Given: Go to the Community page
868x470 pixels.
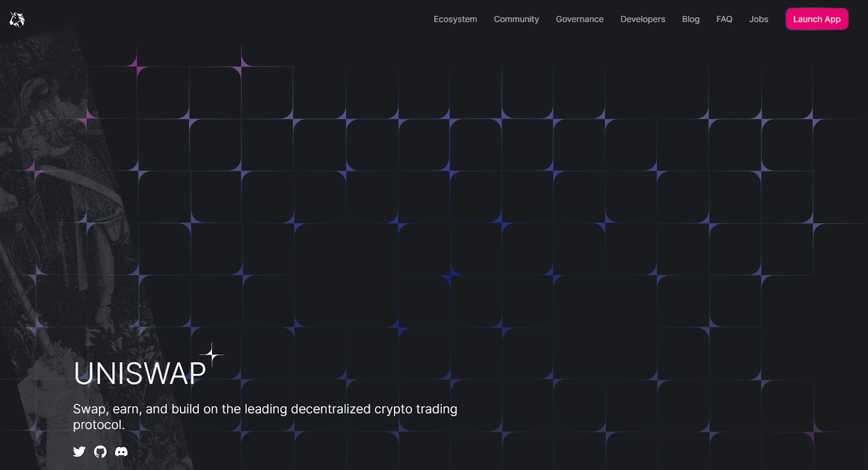Looking at the screenshot, I should pyautogui.click(x=516, y=19).
